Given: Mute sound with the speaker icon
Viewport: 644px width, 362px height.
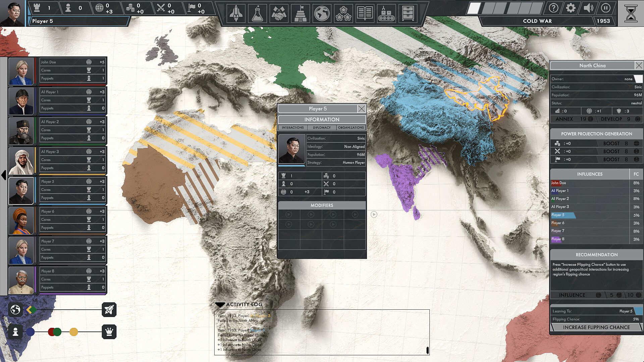Looking at the screenshot, I should tap(588, 8).
